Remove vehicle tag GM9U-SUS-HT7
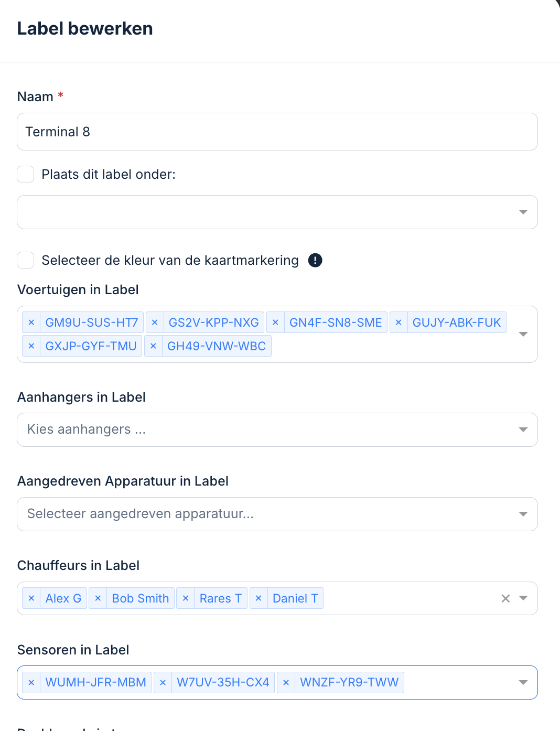 (31, 322)
